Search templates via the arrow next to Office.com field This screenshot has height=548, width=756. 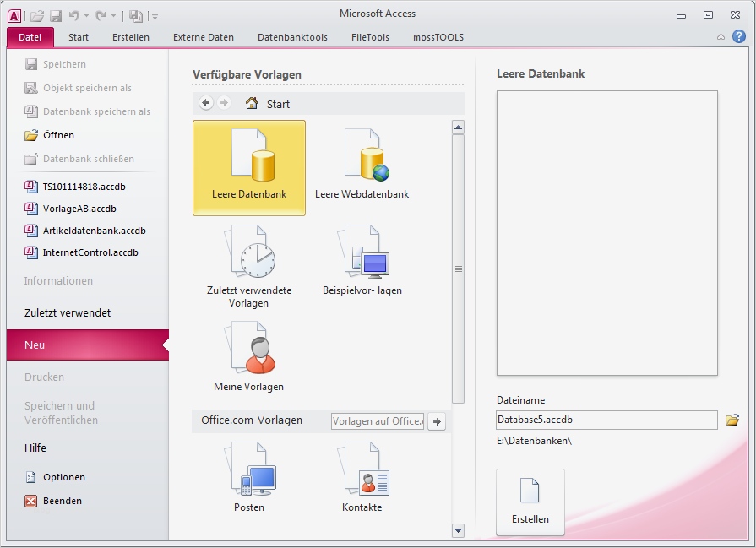coord(437,420)
